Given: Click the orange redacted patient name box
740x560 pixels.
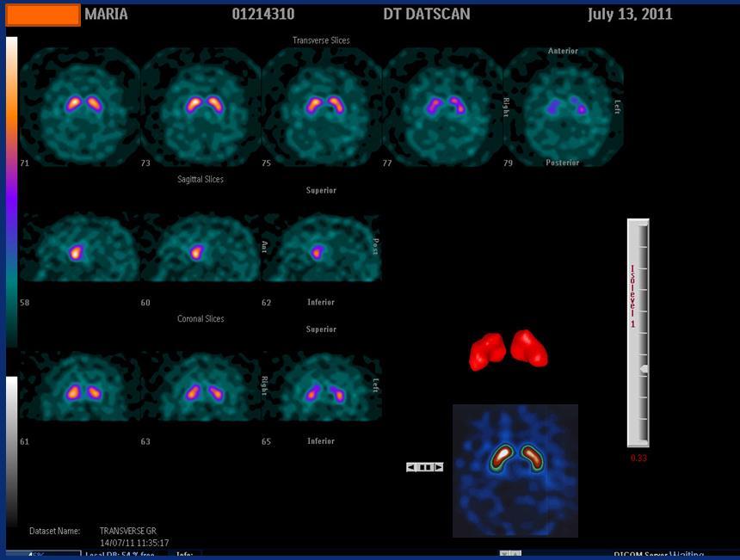Looking at the screenshot, I should pos(43,15).
